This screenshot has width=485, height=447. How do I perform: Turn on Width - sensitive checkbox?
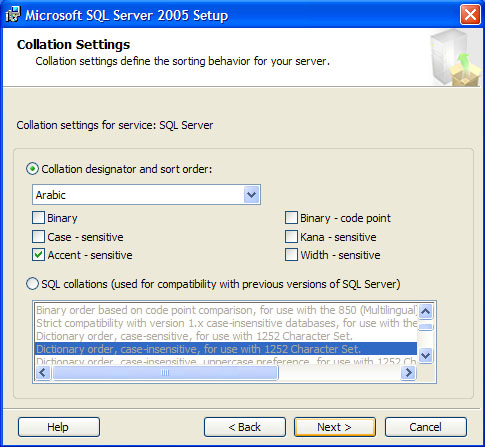tap(291, 255)
